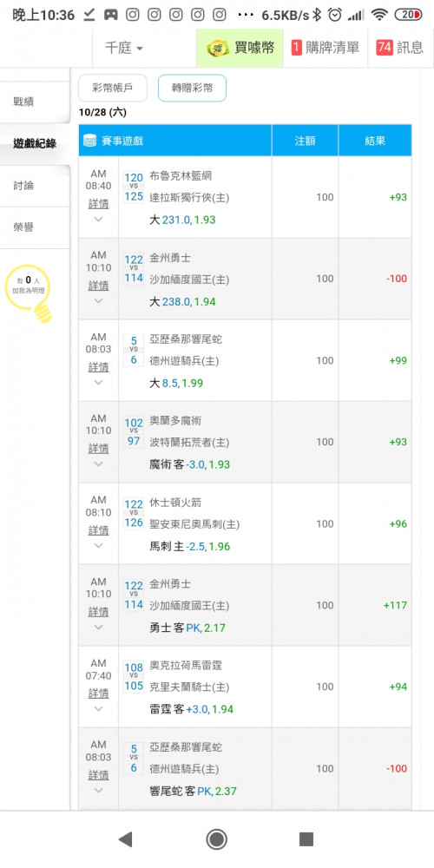This screenshot has height=868, width=434.
Task: Expand the 千庭 user dropdown
Action: (124, 48)
